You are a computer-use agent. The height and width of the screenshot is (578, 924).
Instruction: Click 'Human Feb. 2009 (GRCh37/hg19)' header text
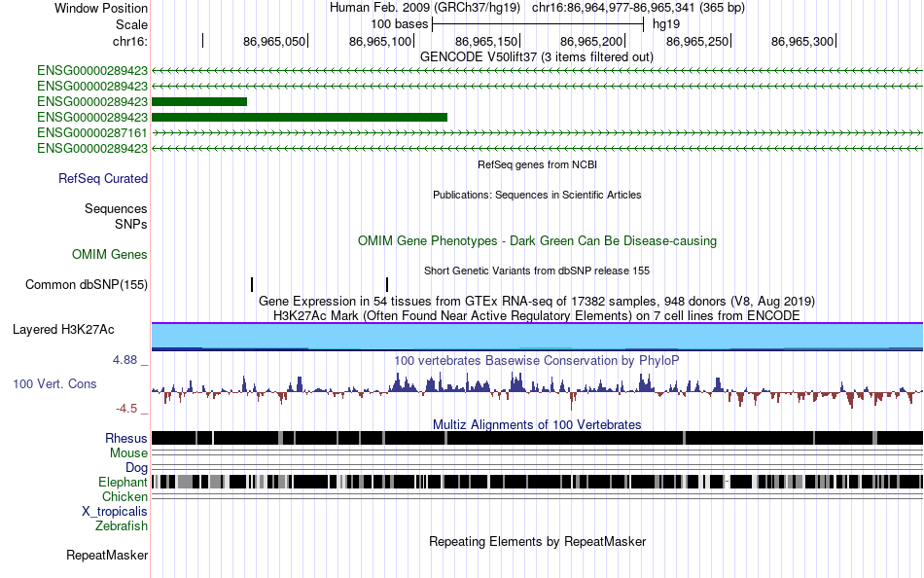click(425, 8)
